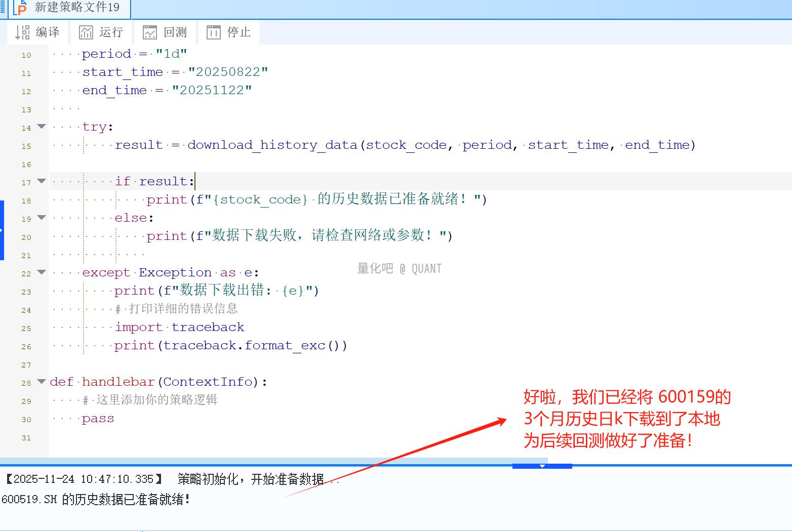
Task: Fold the if result block on line 17
Action: 42,181
